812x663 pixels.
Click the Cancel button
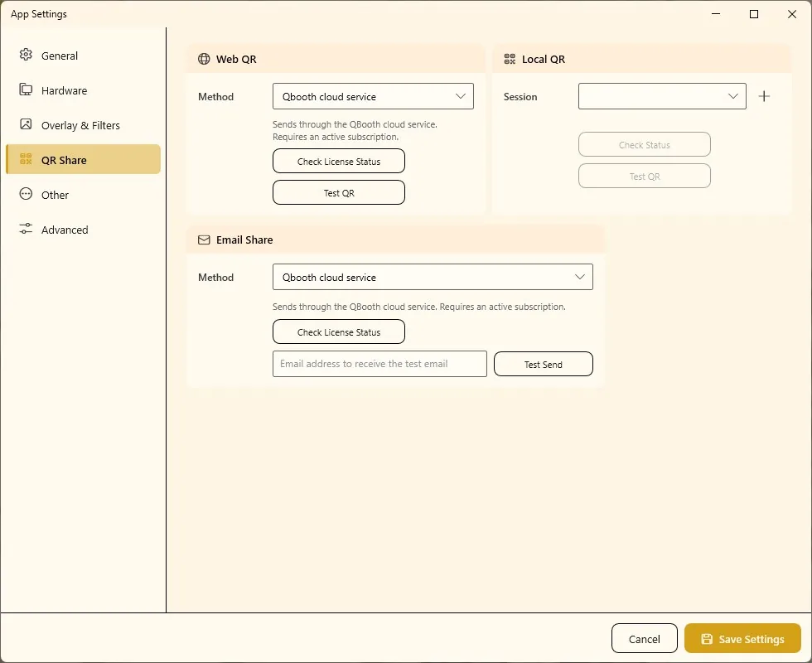[645, 639]
